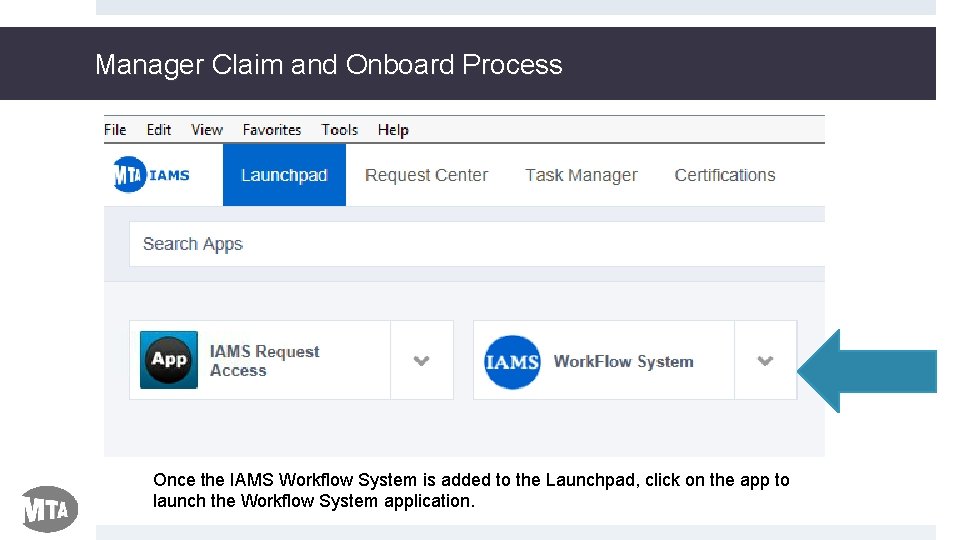Open the File menu
960x540 pixels.
[x=115, y=130]
